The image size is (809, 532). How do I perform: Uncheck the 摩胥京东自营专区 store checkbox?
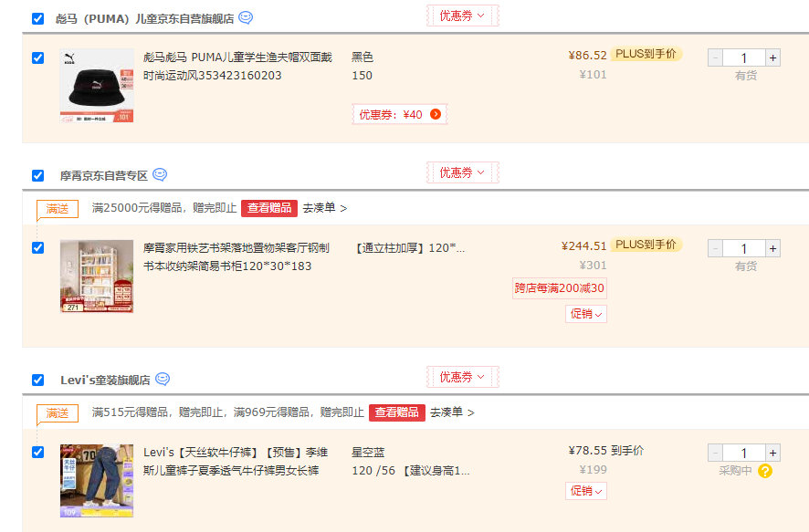pos(37,176)
